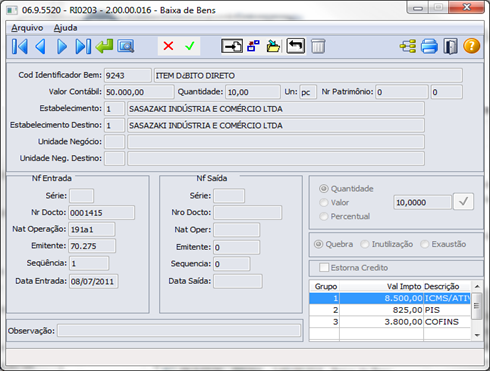Click the first Nr Patrimônio field

pos(402,92)
